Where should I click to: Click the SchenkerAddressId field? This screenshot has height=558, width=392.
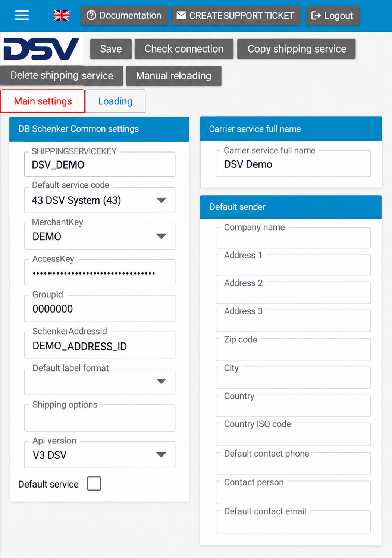(100, 345)
